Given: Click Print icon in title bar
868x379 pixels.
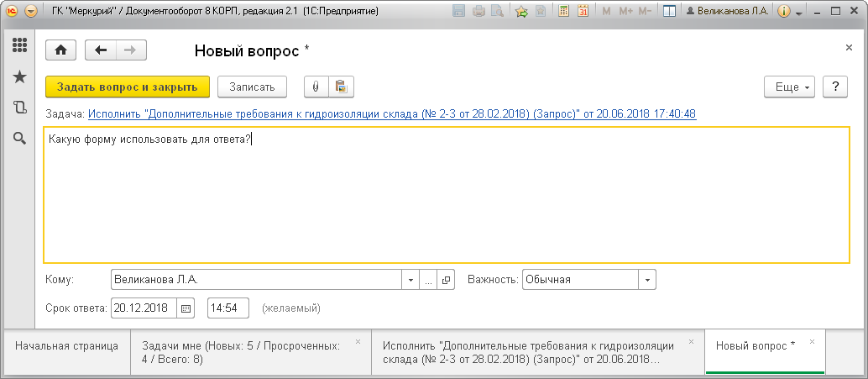Looking at the screenshot, I should (478, 11).
